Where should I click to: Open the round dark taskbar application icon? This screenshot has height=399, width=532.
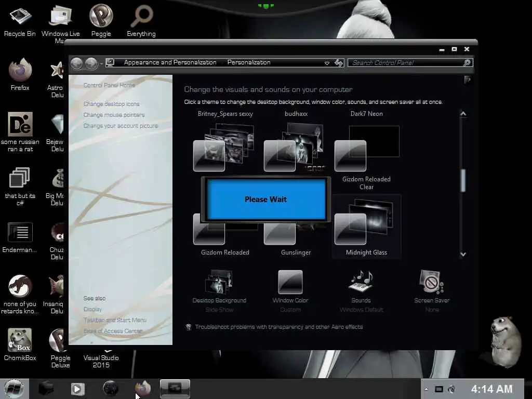[111, 389]
